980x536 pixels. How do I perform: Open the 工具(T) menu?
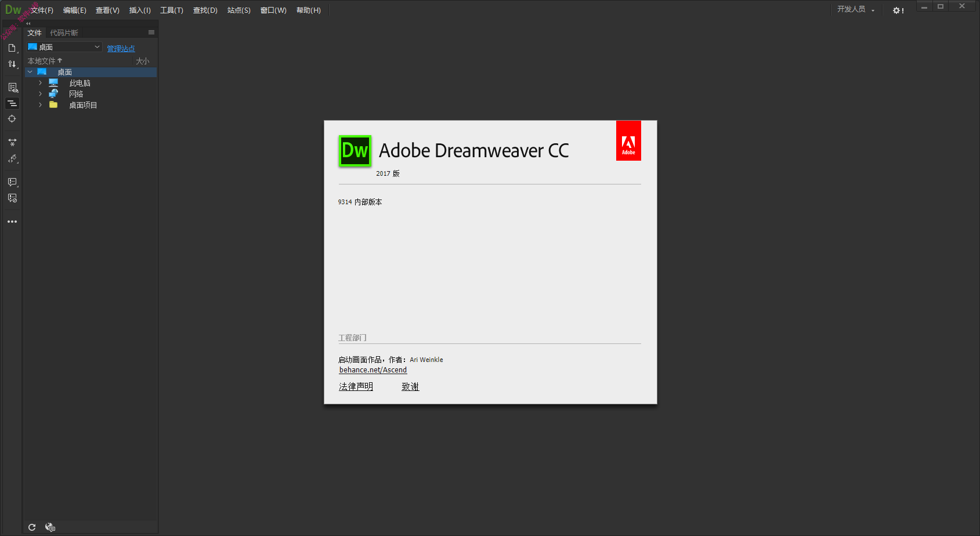pyautogui.click(x=172, y=10)
